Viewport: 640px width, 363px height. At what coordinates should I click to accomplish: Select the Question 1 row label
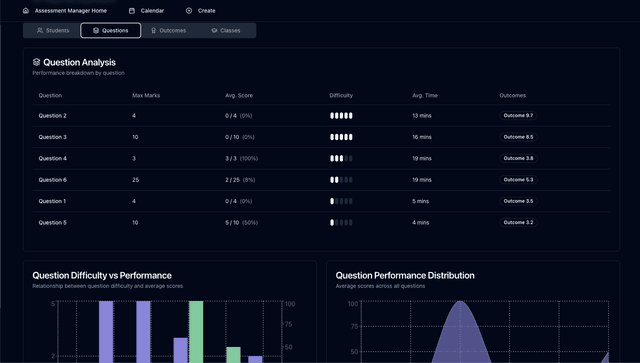(x=53, y=201)
